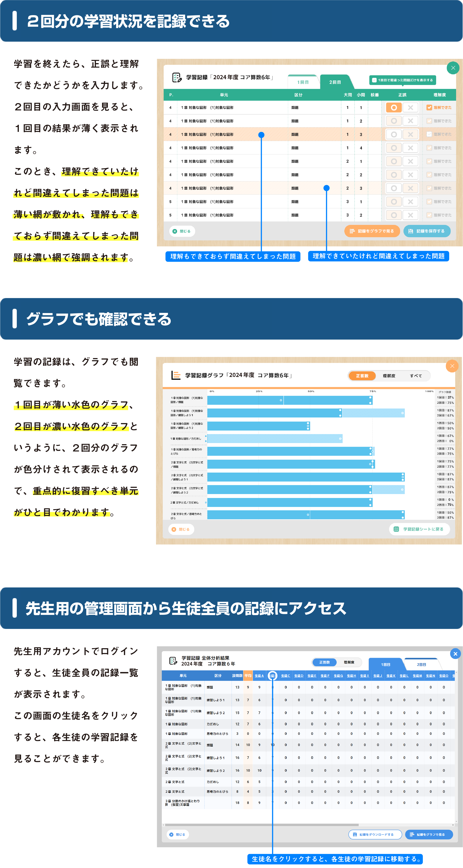This screenshot has width=463, height=868.
Task: Toggle 理解できた for 大問3 小問2
Action: coord(429,215)
